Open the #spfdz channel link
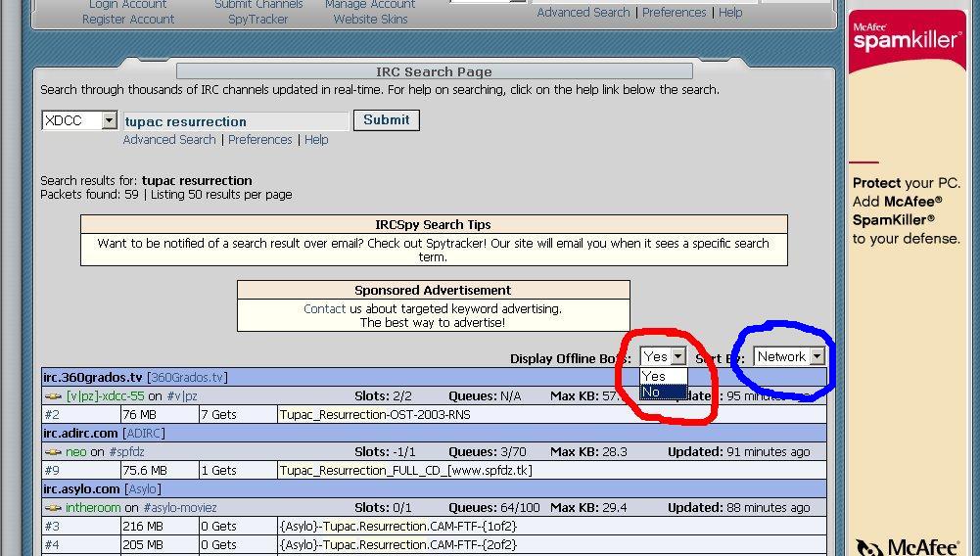Screen dimensions: 980x556 [x=126, y=451]
